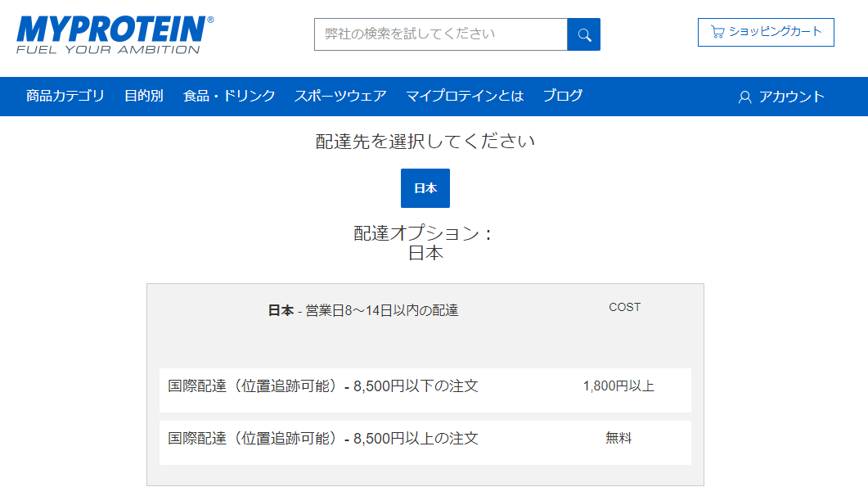Open the ショッピングカート button
The height and width of the screenshot is (496, 868).
[x=766, y=32]
